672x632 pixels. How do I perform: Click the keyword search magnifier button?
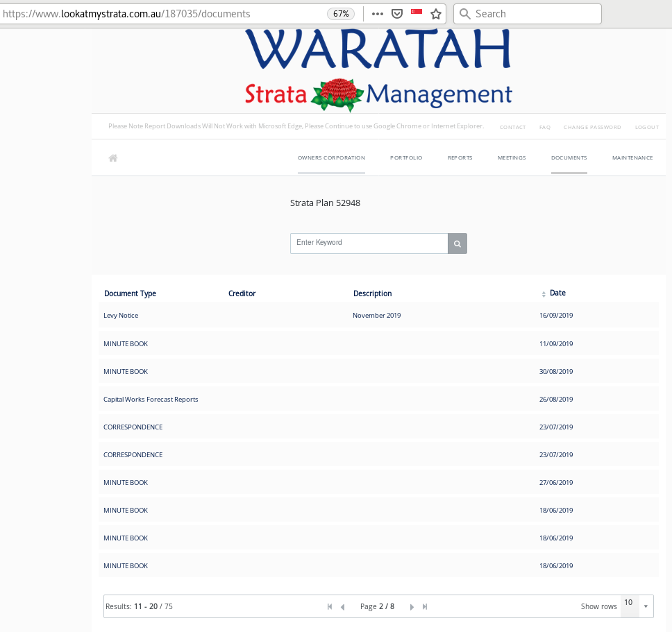point(457,244)
